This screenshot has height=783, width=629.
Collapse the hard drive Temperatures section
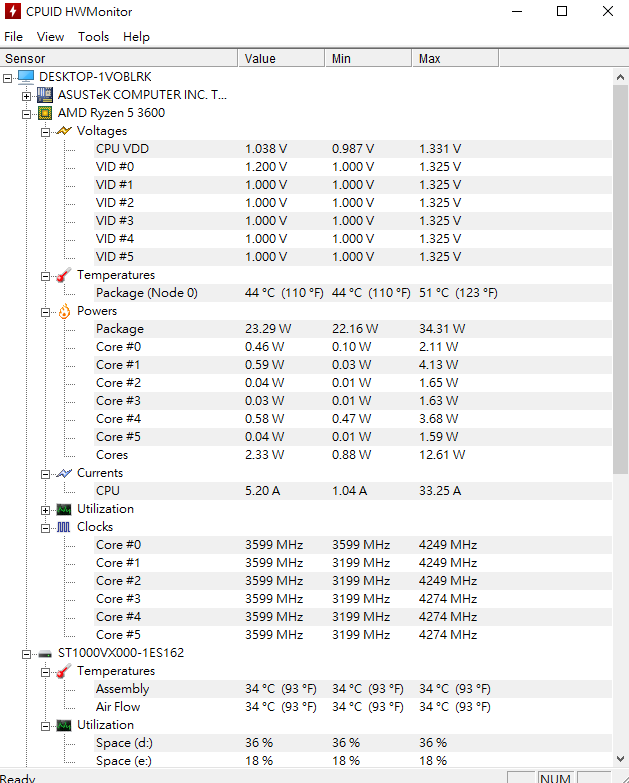pyautogui.click(x=45, y=672)
